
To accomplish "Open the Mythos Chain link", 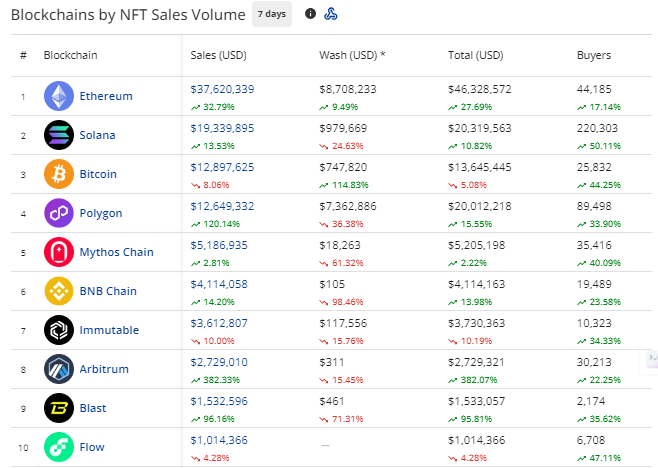I will click(117, 252).
